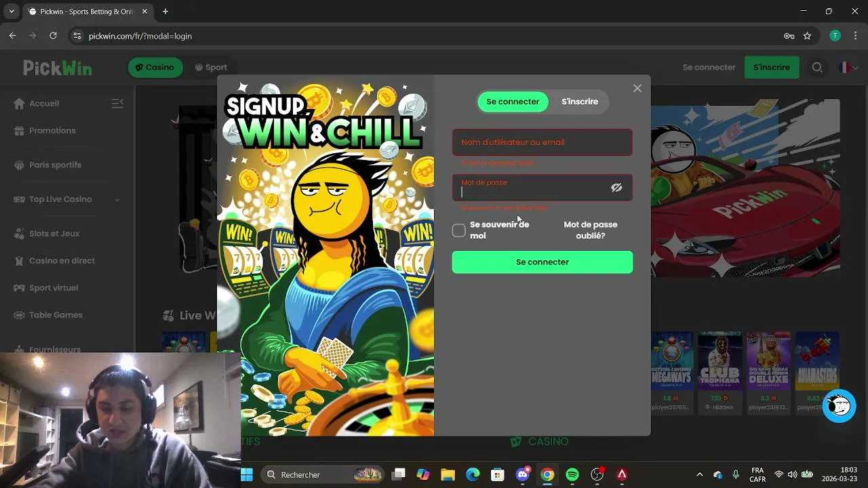Click the PickWin logo
Screen dimensions: 868x488
58,68
